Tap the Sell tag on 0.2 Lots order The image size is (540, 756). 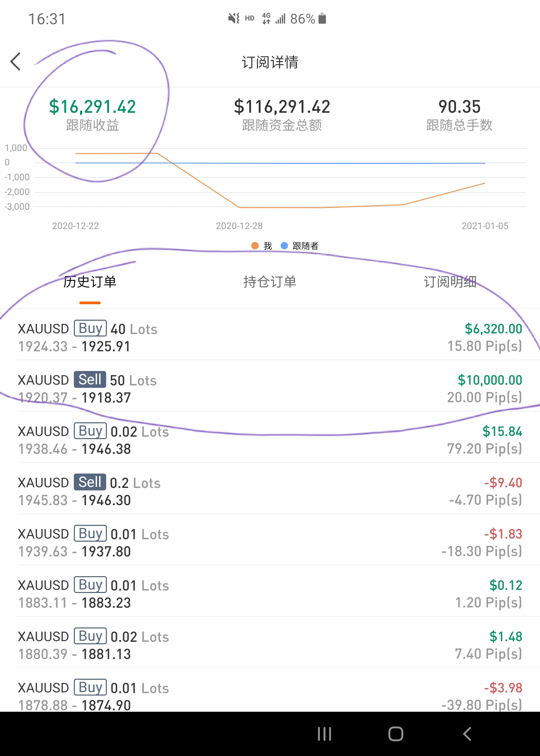[90, 482]
